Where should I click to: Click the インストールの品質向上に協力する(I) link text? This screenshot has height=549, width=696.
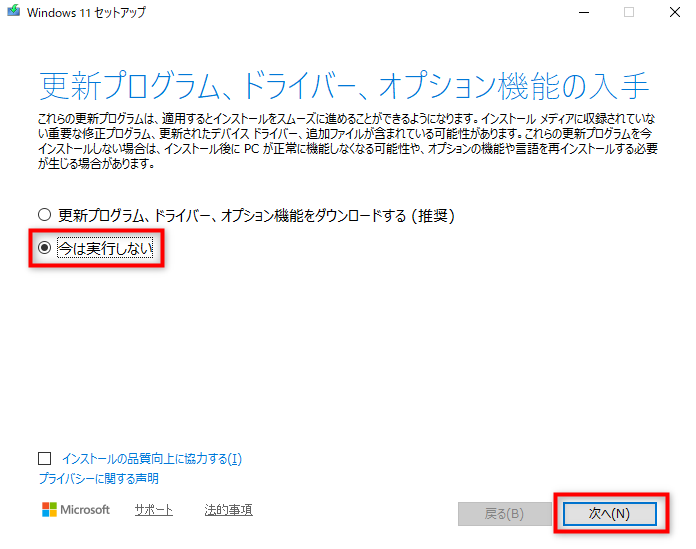tap(151, 459)
